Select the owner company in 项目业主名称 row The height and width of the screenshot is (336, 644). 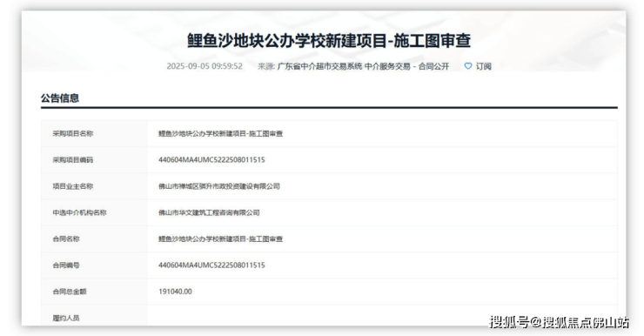point(219,186)
